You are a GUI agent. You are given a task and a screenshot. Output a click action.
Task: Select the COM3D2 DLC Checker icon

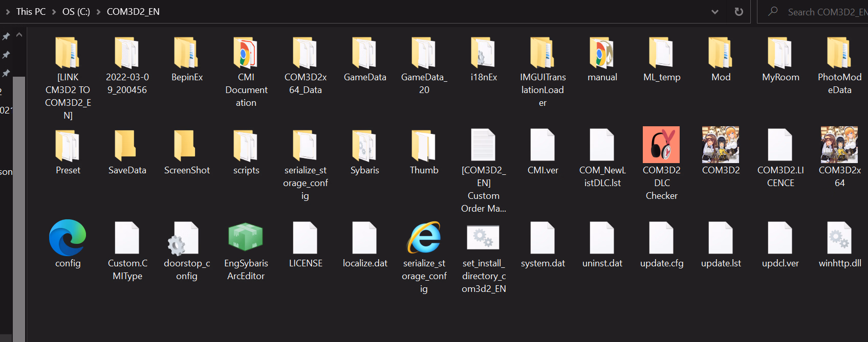pyautogui.click(x=661, y=145)
